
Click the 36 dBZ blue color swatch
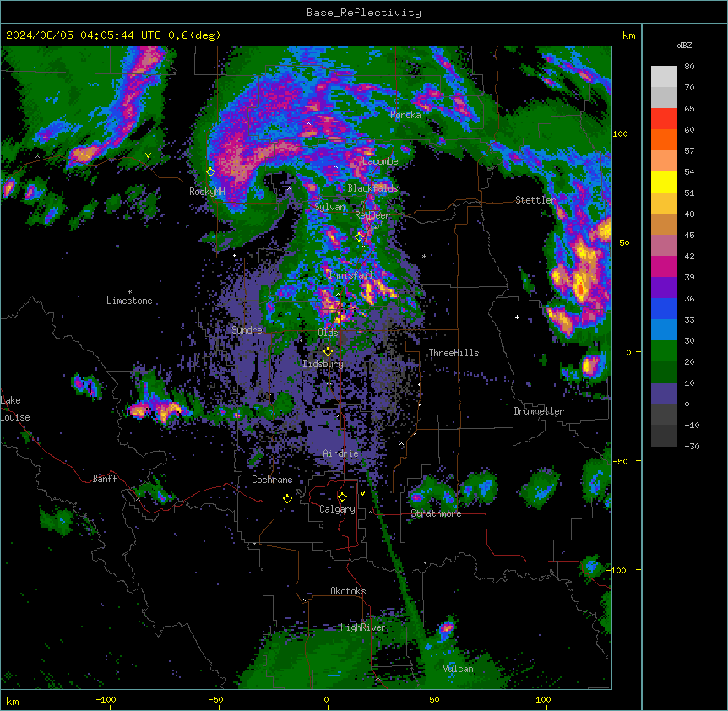[x=664, y=308]
